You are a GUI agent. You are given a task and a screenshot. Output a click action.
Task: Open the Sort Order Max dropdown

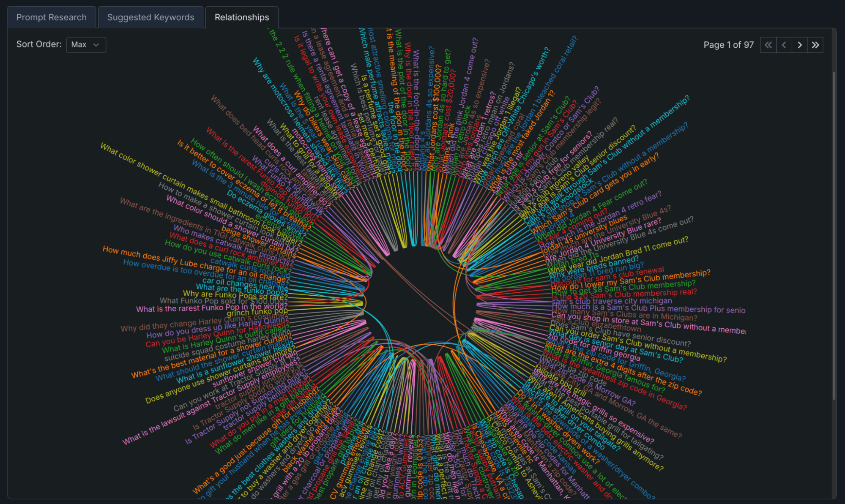click(x=86, y=44)
